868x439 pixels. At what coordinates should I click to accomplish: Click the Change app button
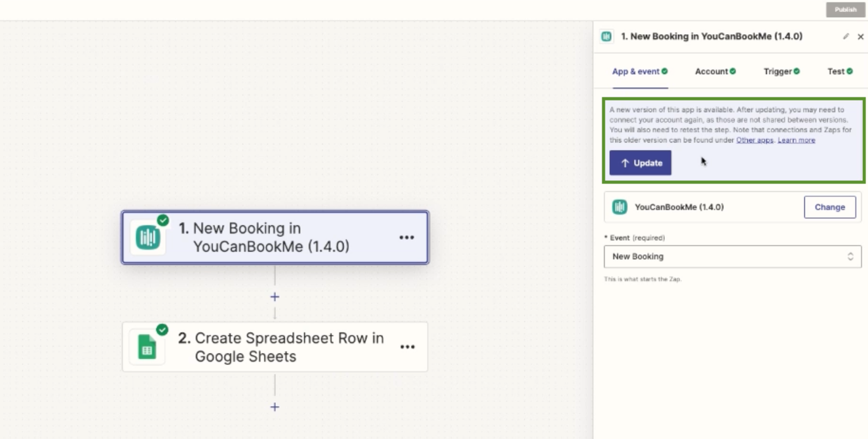coord(829,207)
